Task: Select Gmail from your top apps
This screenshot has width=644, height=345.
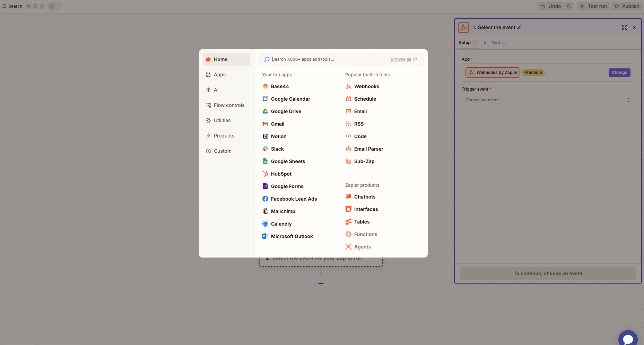Action: pyautogui.click(x=277, y=124)
